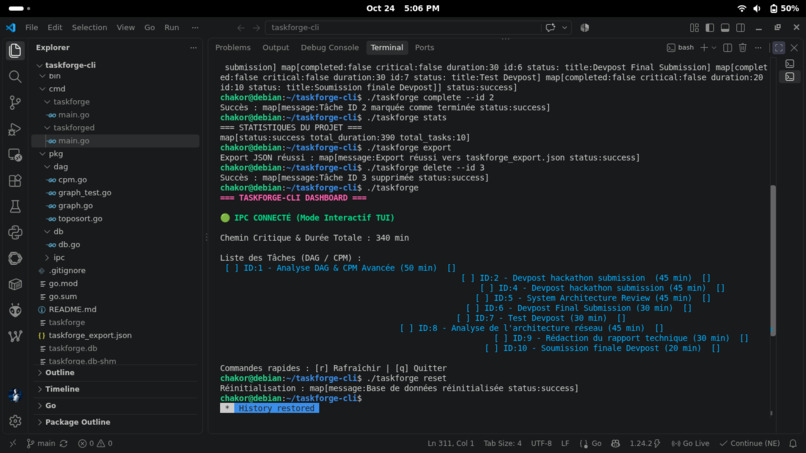The width and height of the screenshot is (806, 453).
Task: Expand the Package Outline section
Action: point(78,422)
